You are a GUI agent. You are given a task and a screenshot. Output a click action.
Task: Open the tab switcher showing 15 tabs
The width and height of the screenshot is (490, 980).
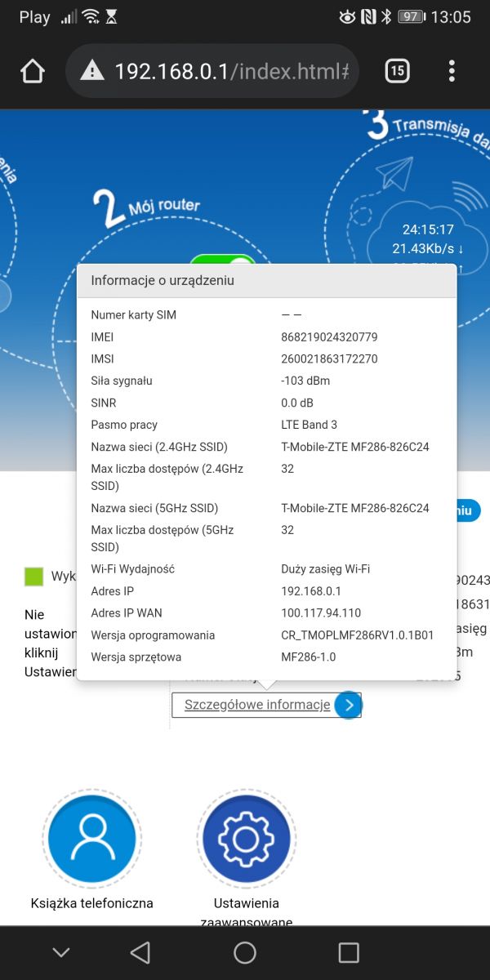(x=397, y=71)
